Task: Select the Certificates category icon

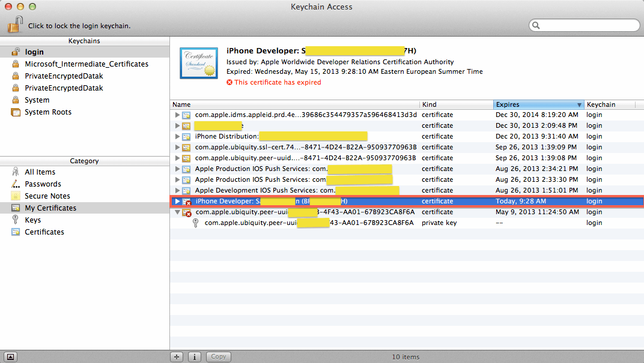Action: 16,232
